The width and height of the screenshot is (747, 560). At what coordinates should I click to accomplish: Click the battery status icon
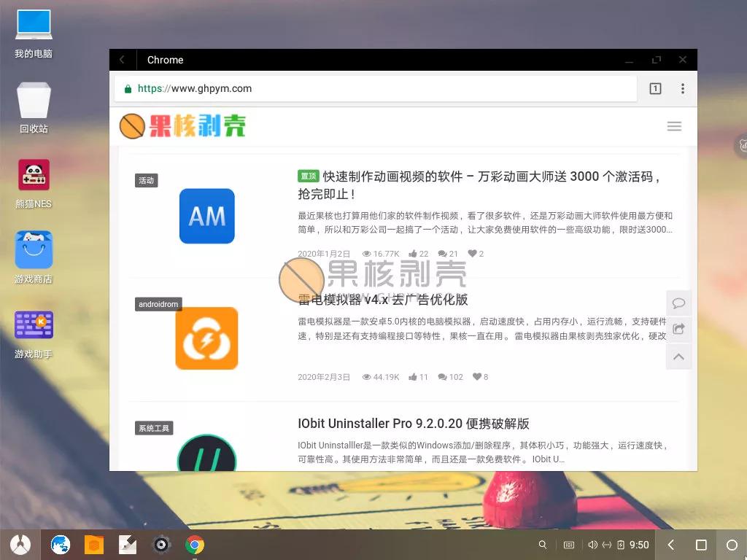click(x=620, y=545)
